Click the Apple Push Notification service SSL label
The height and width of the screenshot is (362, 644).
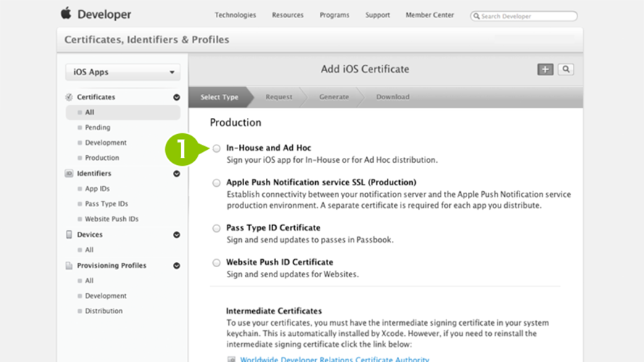[321, 182]
